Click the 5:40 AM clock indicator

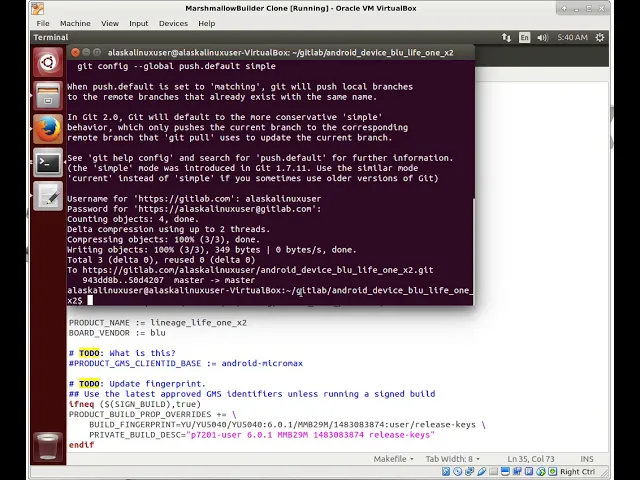tap(572, 38)
